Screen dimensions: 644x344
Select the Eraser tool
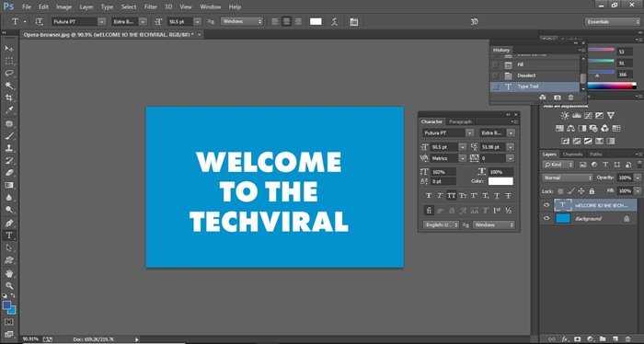point(9,173)
